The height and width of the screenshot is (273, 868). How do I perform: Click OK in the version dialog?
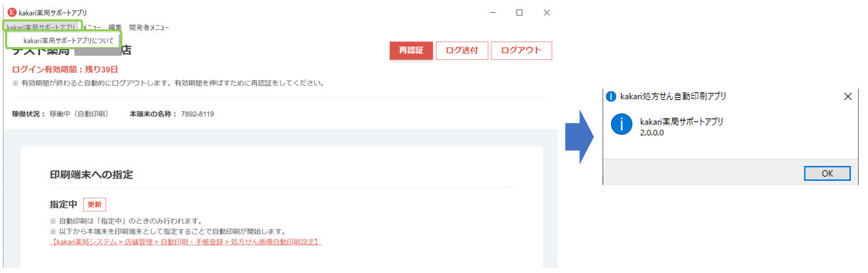tap(826, 173)
